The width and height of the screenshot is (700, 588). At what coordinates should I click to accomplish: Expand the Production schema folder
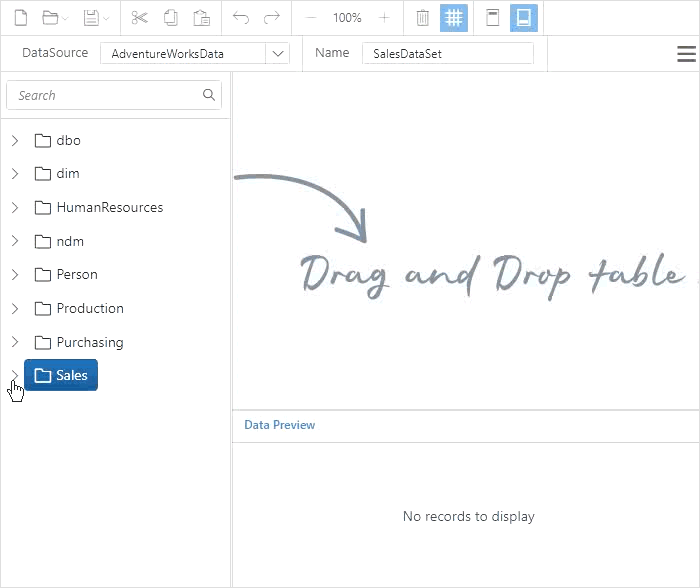click(x=15, y=309)
